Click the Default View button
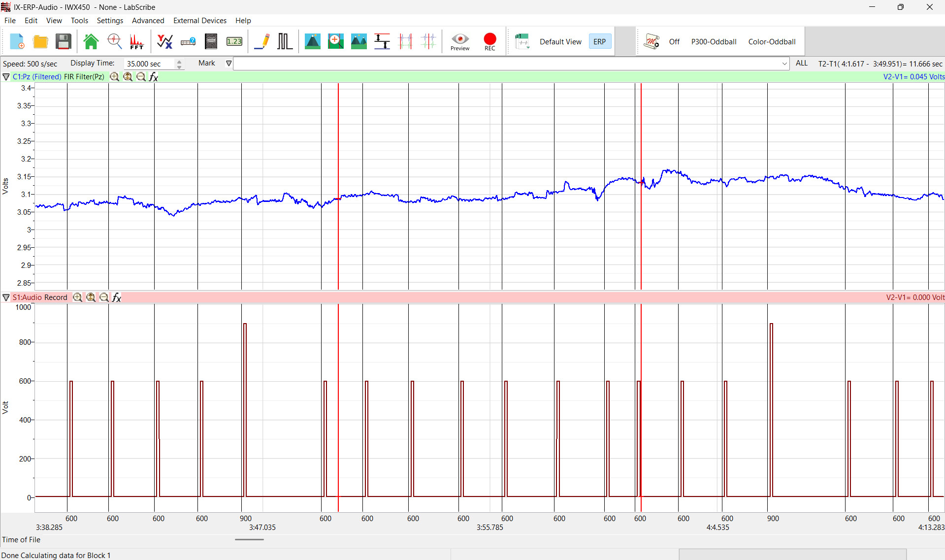Viewport: 945px width, 560px height. [x=560, y=42]
